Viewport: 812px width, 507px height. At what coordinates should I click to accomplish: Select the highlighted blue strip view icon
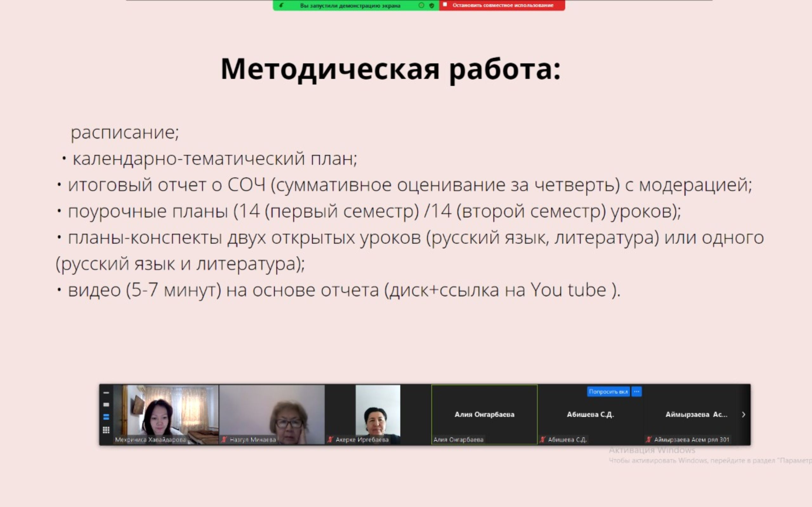106,417
